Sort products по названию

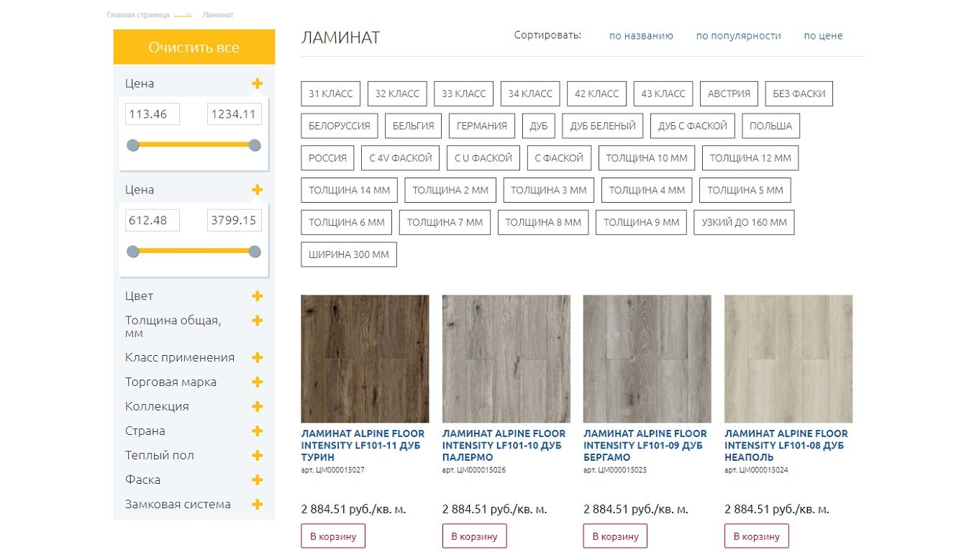(x=641, y=36)
